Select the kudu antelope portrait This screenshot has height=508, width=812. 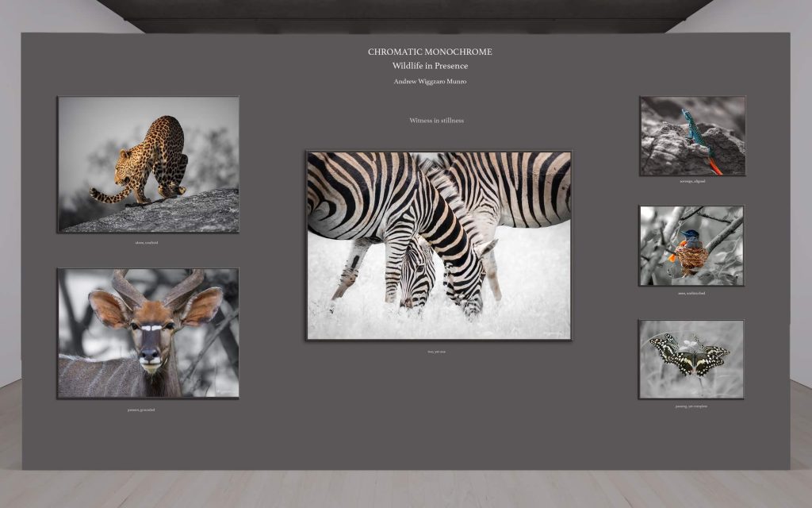tap(148, 333)
